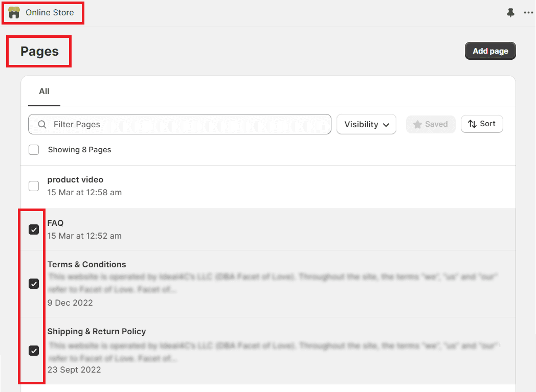Screen dimensions: 536x392
Task: Click the search magnifier in Filter Pages
Action: (x=41, y=124)
